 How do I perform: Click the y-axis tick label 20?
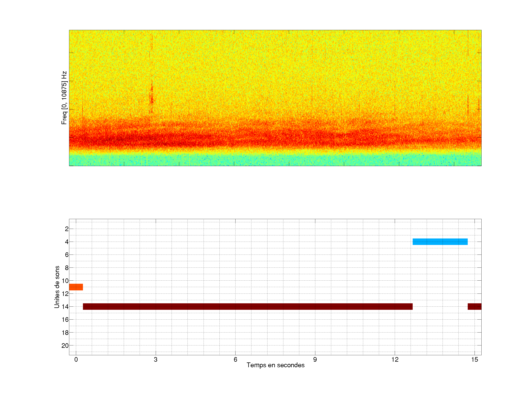pos(65,346)
